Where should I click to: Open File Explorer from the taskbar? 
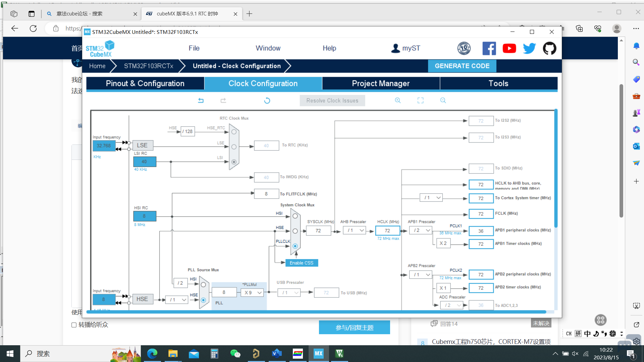pyautogui.click(x=173, y=354)
